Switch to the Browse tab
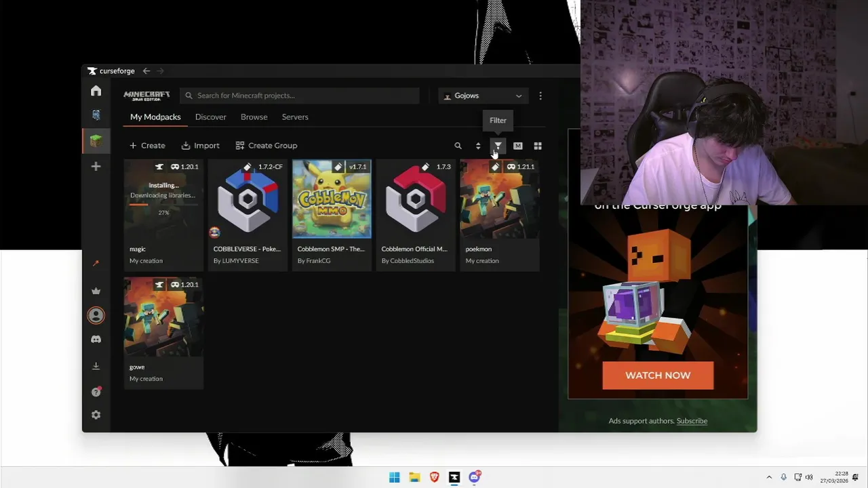Screen dimensions: 868x488 (x=254, y=117)
